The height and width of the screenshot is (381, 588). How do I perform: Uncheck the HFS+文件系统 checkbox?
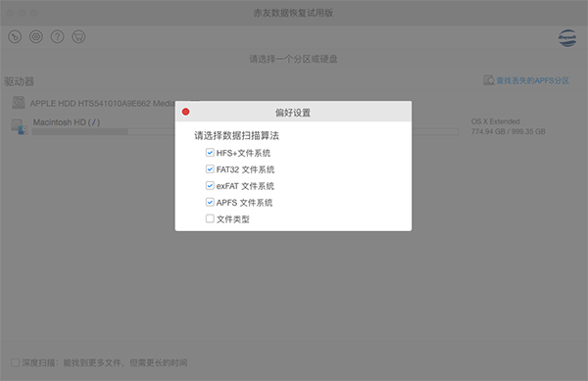(x=210, y=153)
